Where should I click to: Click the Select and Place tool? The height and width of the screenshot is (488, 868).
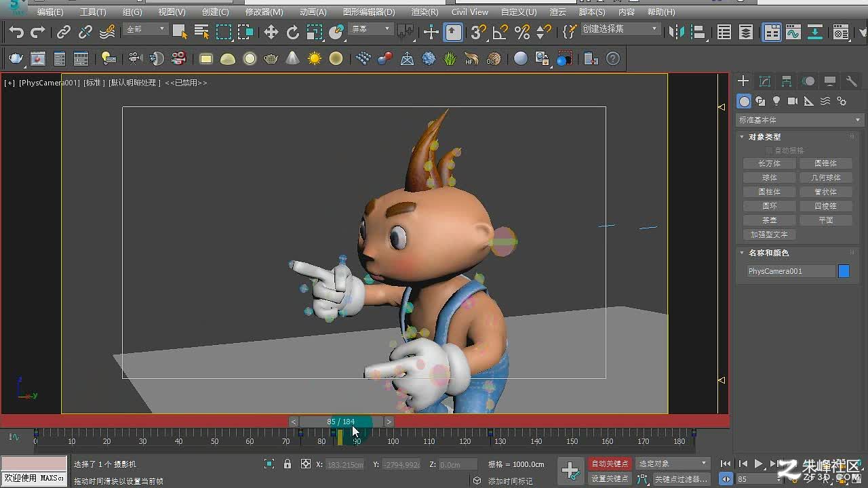point(336,32)
